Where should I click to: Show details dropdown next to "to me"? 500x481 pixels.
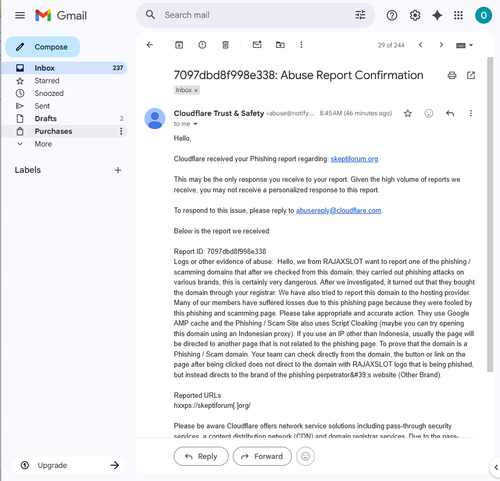point(195,124)
